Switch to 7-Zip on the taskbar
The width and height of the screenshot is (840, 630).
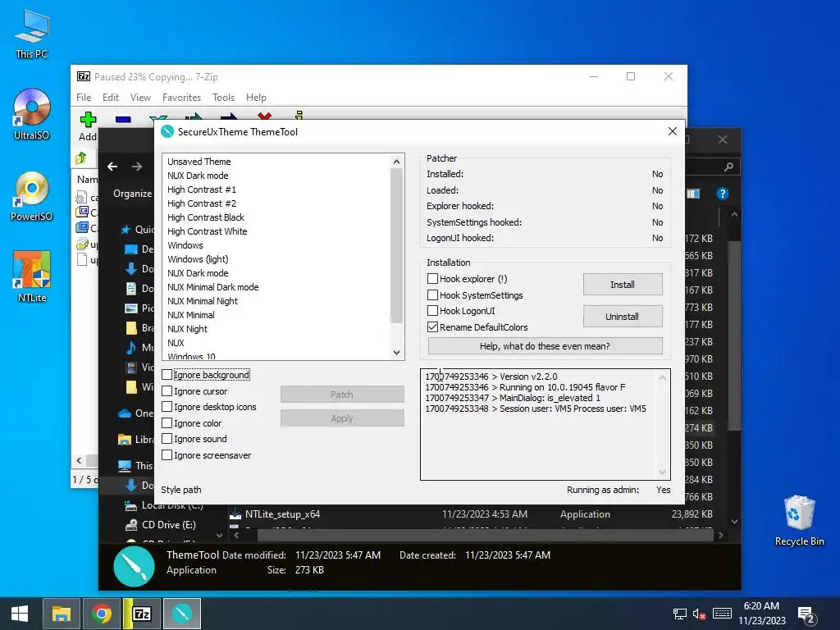coord(141,614)
